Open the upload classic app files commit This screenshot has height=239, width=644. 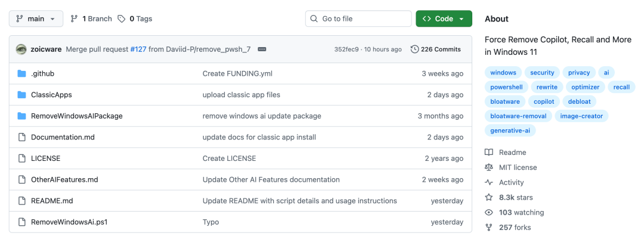(x=241, y=95)
